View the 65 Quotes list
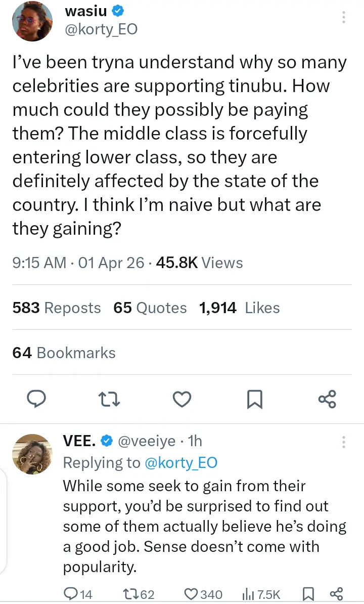Image resolution: width=364 pixels, height=604 pixels. point(150,308)
